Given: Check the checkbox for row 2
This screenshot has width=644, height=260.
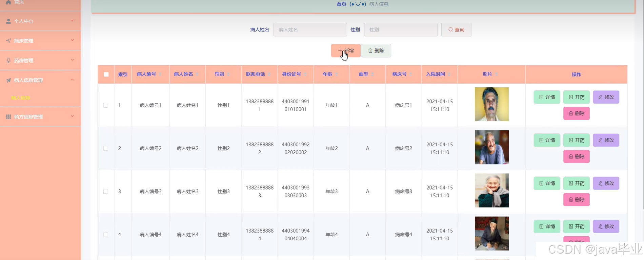Looking at the screenshot, I should [106, 148].
